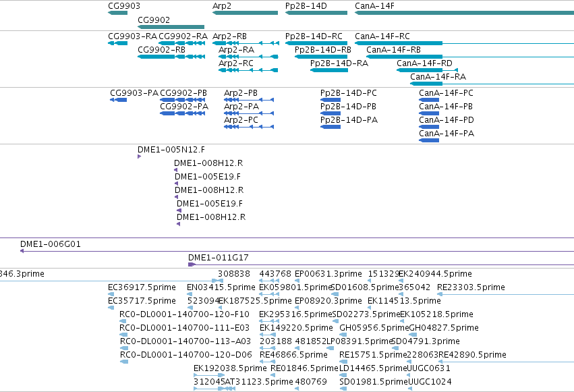Select protein Pp2B-14D-PB
Screen dimensions: 574x392
(x=331, y=113)
